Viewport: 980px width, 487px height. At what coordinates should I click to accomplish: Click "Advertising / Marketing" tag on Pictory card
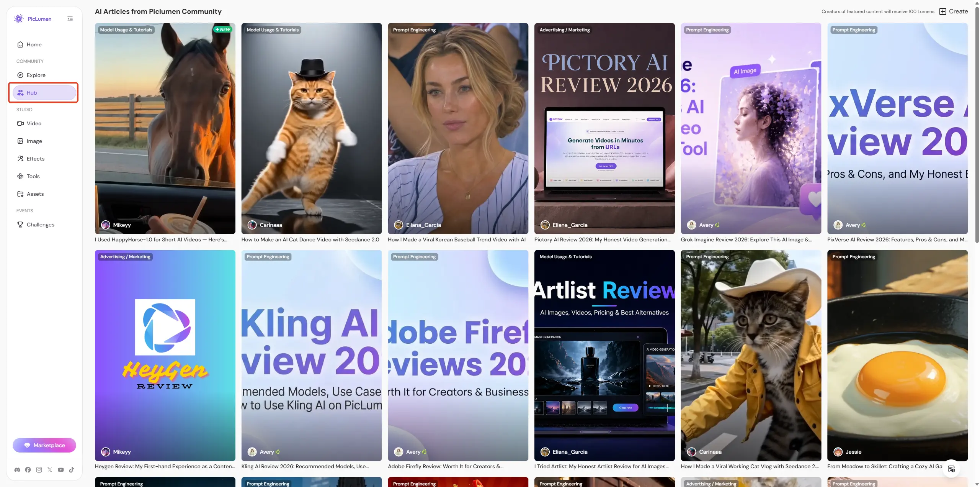[x=565, y=30]
